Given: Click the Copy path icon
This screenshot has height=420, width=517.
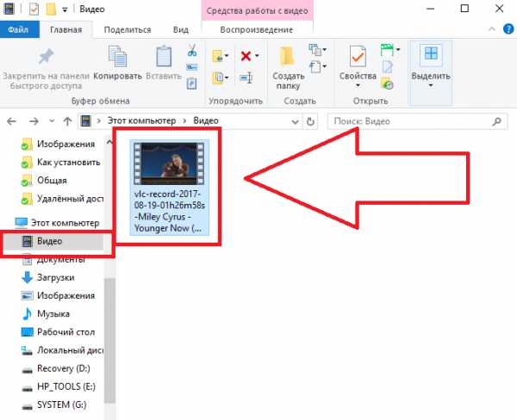Looking at the screenshot, I should 192,67.
